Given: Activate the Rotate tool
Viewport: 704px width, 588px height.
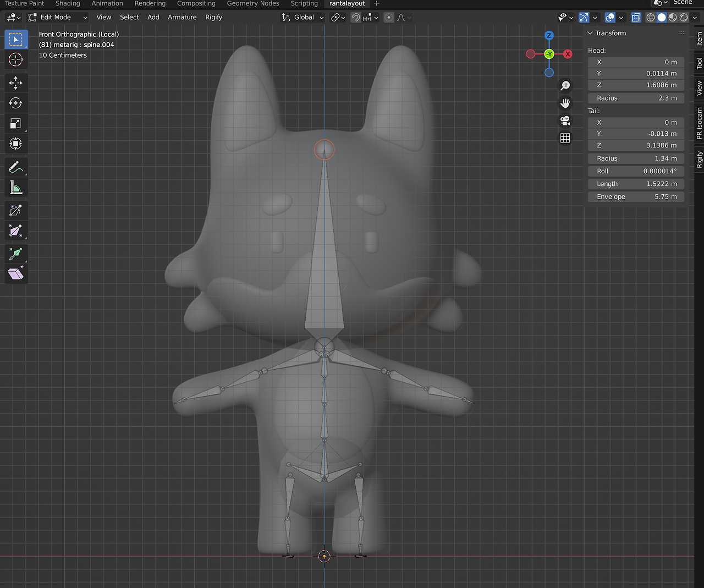Looking at the screenshot, I should (15, 103).
